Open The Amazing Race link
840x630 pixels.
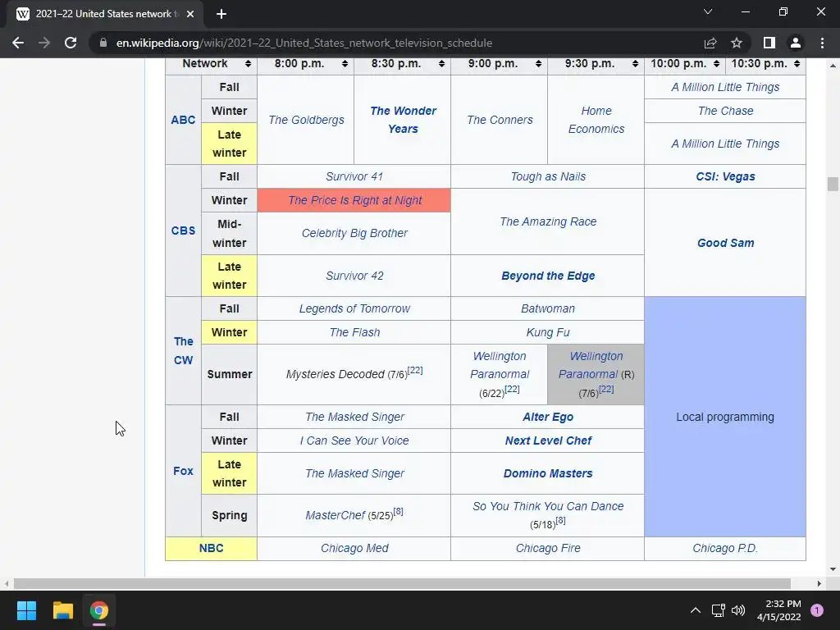(x=548, y=221)
